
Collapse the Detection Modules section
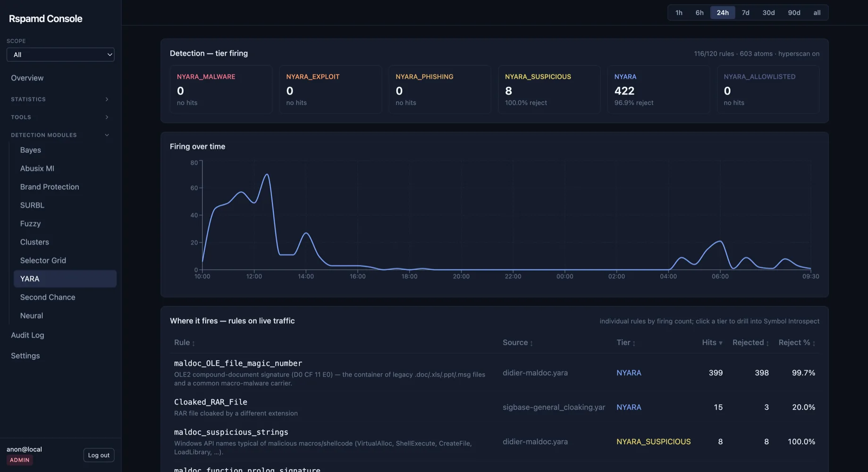[x=60, y=135]
